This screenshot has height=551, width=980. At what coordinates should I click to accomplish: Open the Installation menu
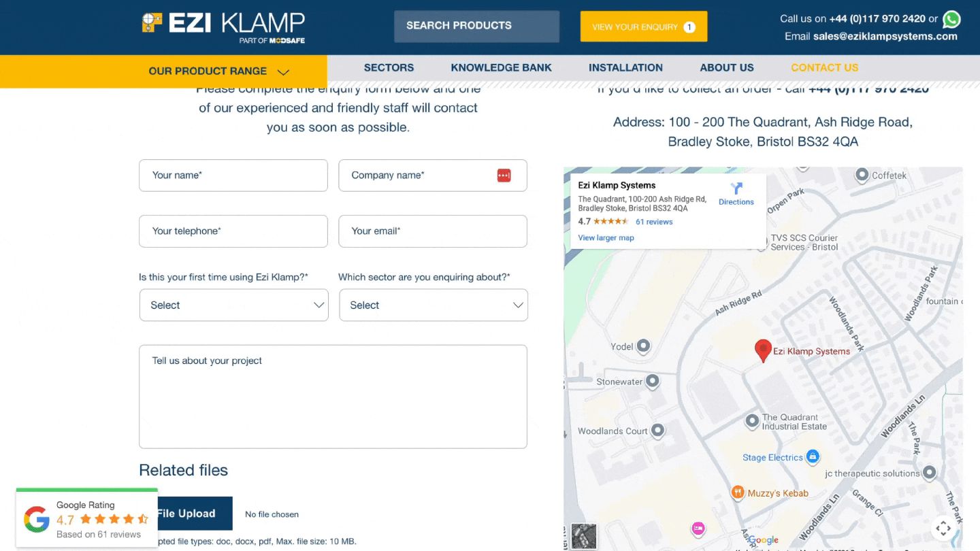(625, 67)
